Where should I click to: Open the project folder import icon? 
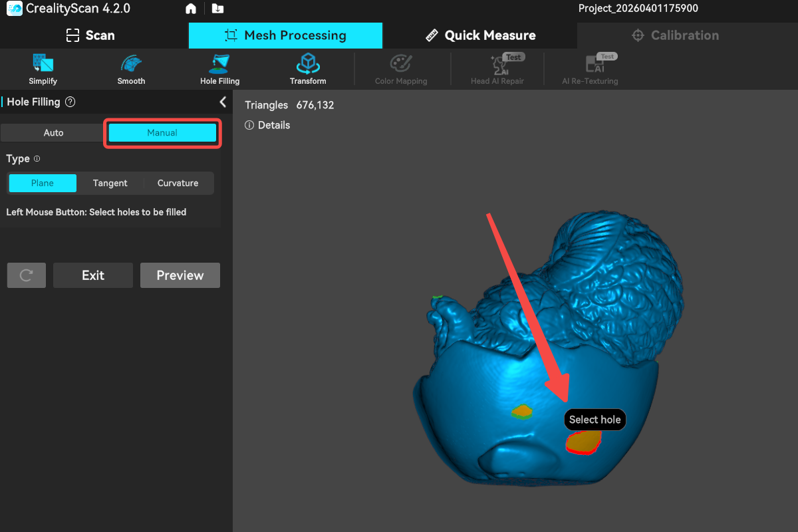point(217,9)
